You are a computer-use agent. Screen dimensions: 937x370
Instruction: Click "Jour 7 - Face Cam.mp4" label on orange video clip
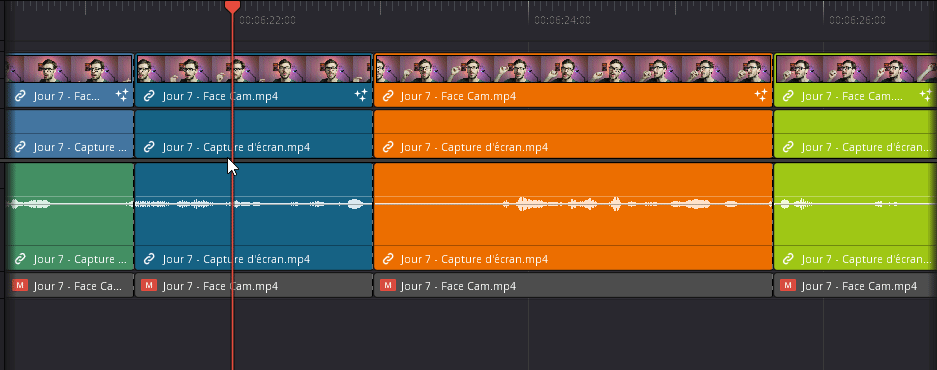coord(458,96)
